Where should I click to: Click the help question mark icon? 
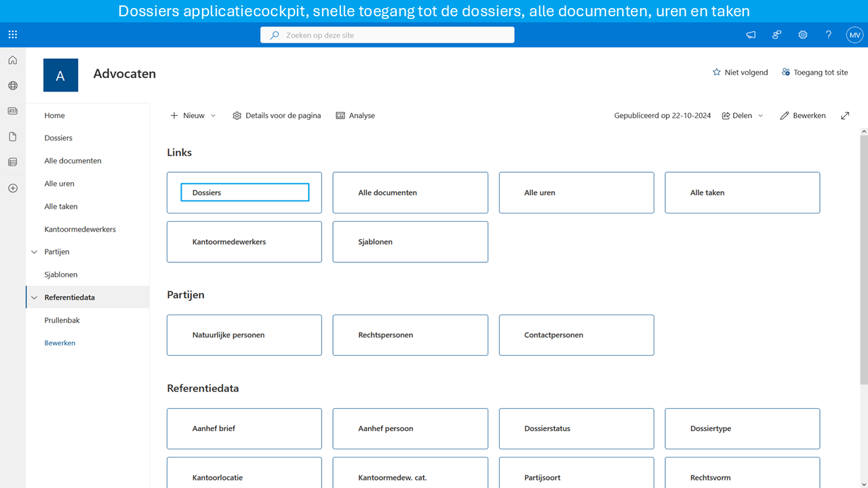(829, 35)
